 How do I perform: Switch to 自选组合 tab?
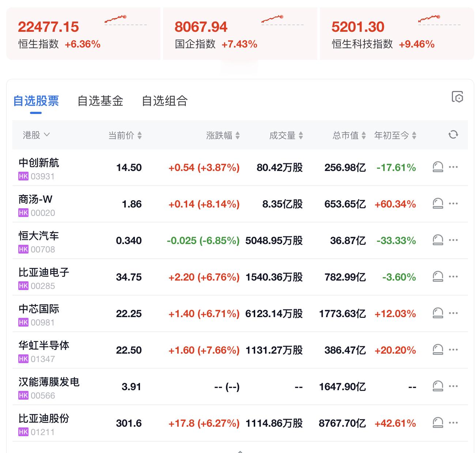pyautogui.click(x=165, y=101)
